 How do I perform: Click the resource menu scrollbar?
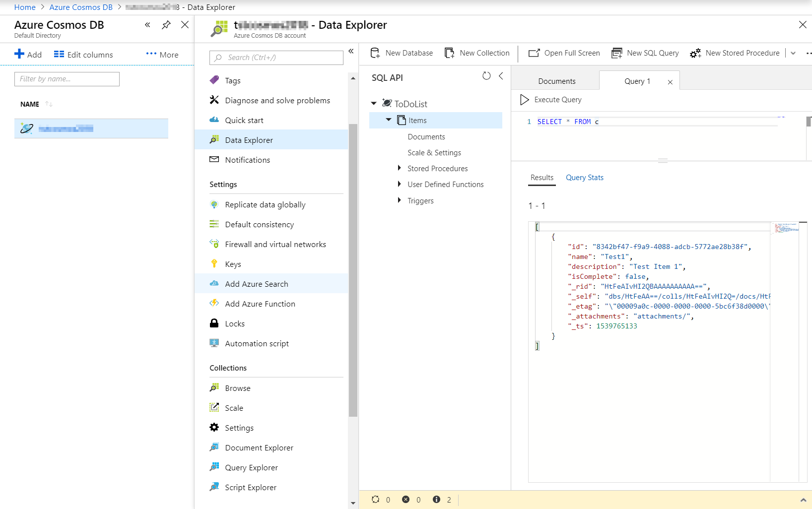353,270
